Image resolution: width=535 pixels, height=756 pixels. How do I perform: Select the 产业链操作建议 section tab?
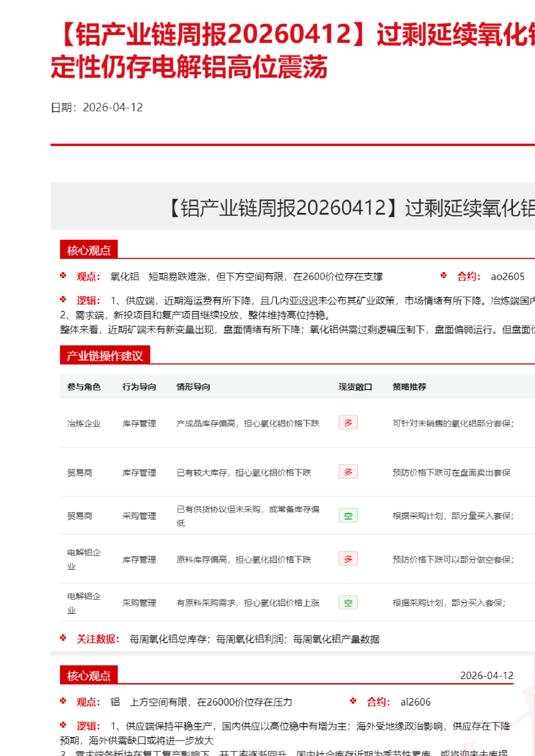click(x=104, y=355)
